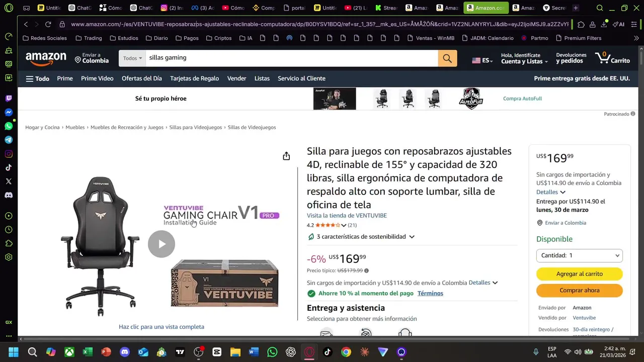Select Servicio al Cliente in navigation
Screen dimensions: 644x362
(x=301, y=78)
